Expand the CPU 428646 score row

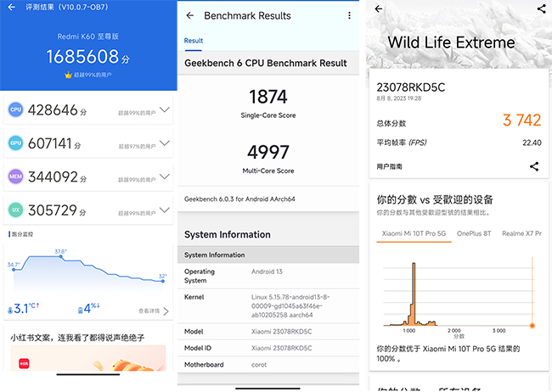click(x=165, y=109)
